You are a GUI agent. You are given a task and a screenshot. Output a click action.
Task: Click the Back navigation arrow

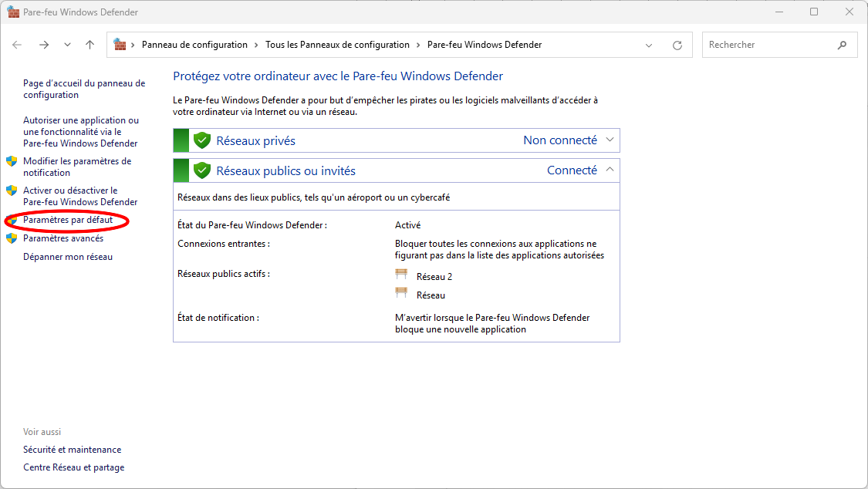click(x=17, y=45)
